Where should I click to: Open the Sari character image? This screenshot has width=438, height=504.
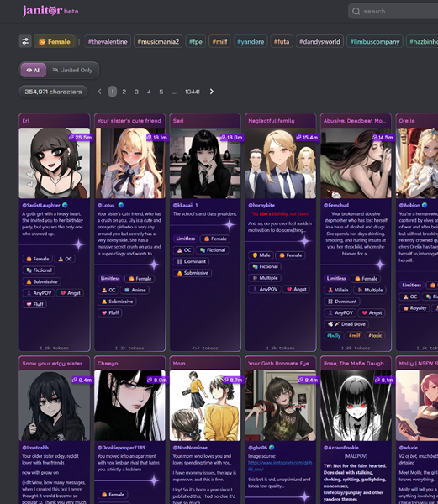(205, 163)
